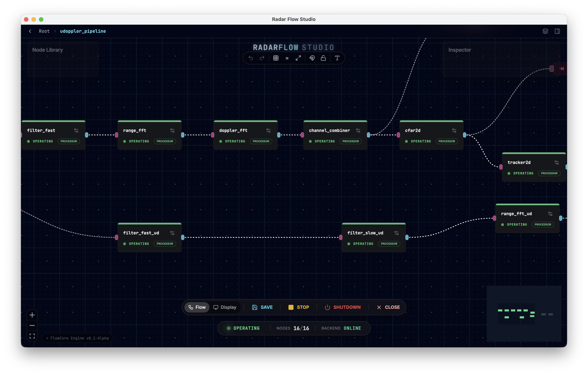The image size is (588, 375).
Task: Open the layers panel icon at top right
Action: point(545,31)
